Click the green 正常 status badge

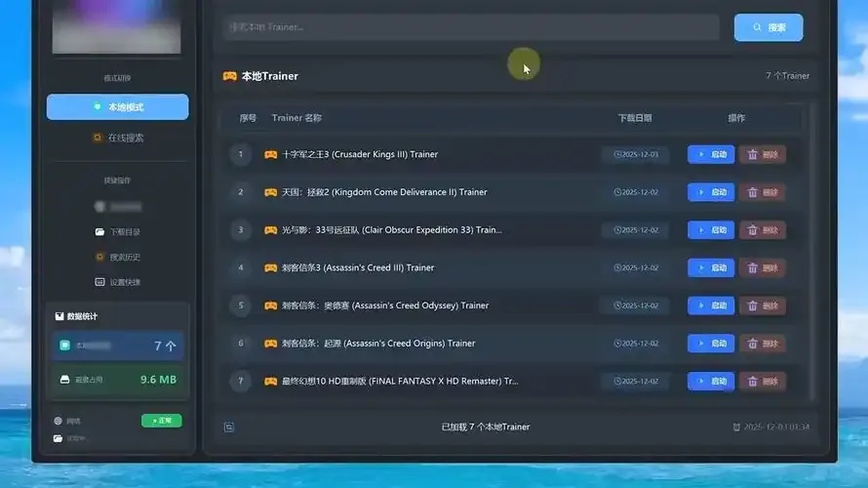coord(162,421)
